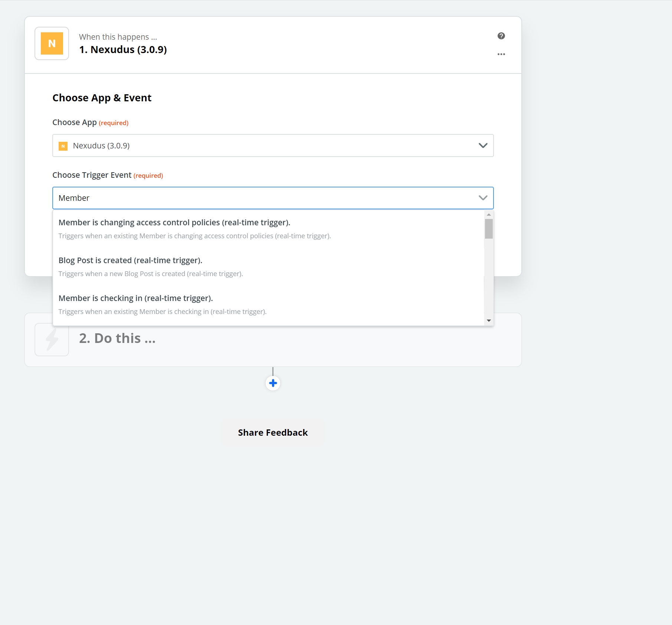Open the help question mark icon

tap(501, 36)
